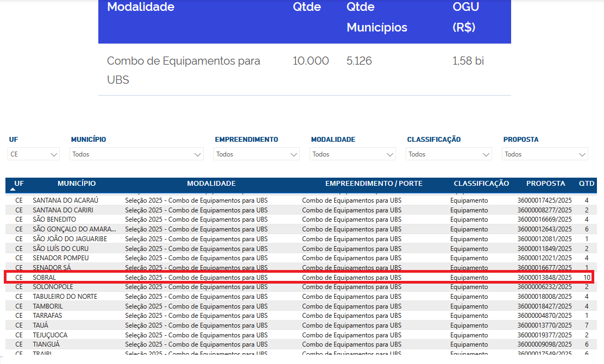Sort table by QTD column header
The width and height of the screenshot is (604, 364).
tap(586, 184)
